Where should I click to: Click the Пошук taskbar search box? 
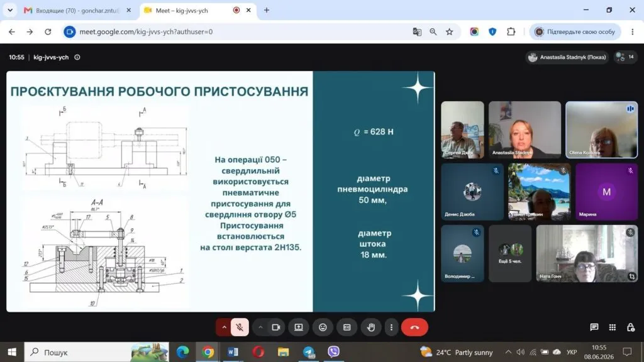tap(96, 352)
